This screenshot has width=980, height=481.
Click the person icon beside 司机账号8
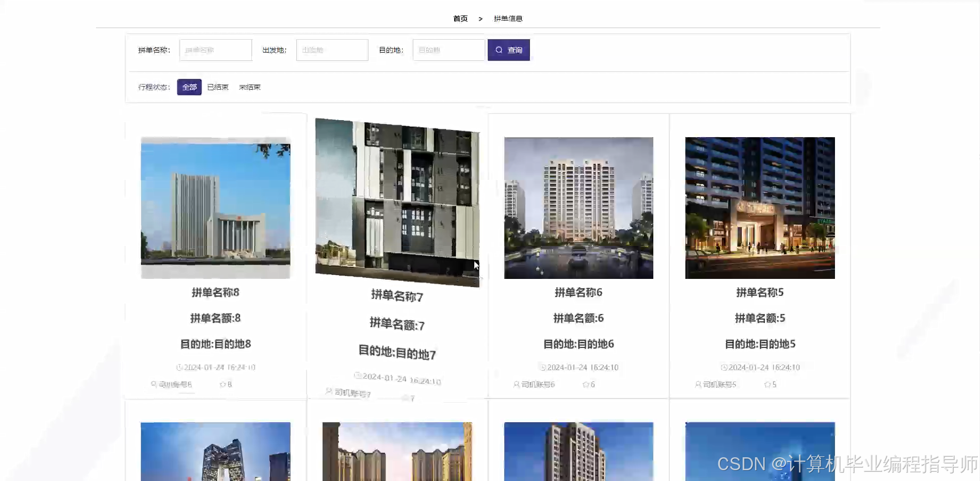153,384
